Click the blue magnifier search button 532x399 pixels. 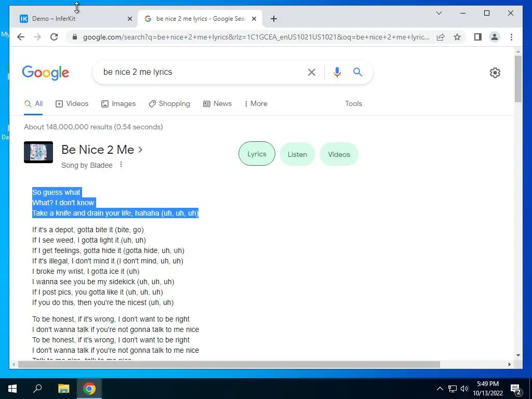pyautogui.click(x=357, y=72)
